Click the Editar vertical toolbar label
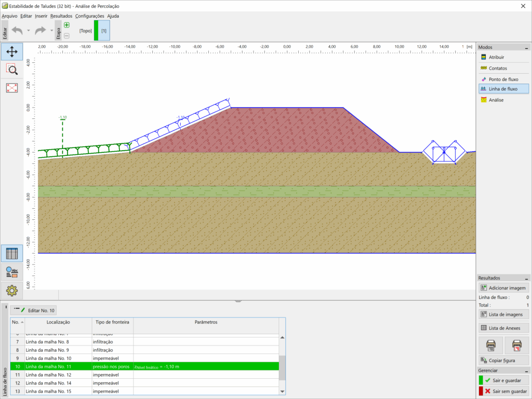The image size is (532, 399). pos(5,31)
